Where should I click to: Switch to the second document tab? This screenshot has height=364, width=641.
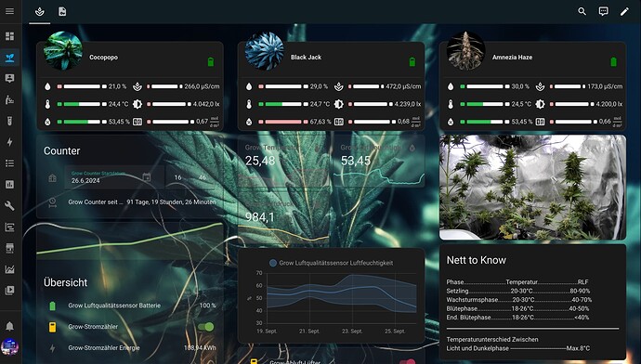click(62, 11)
